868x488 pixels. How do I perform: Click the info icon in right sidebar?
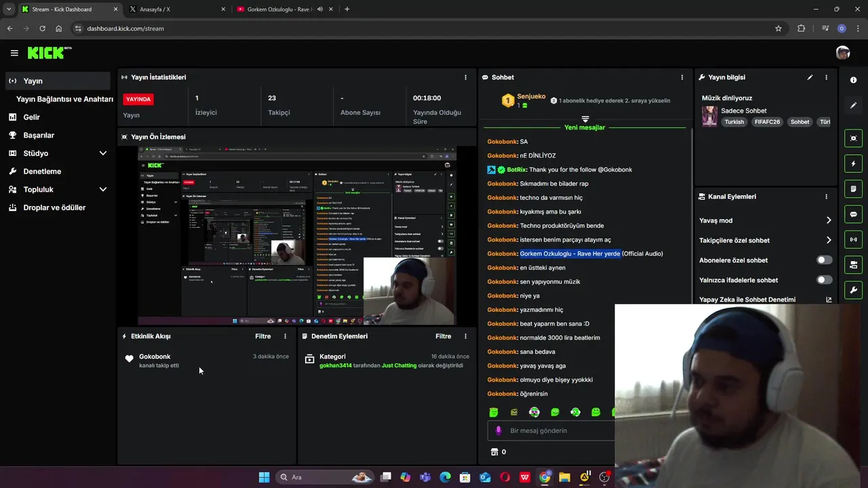853,80
